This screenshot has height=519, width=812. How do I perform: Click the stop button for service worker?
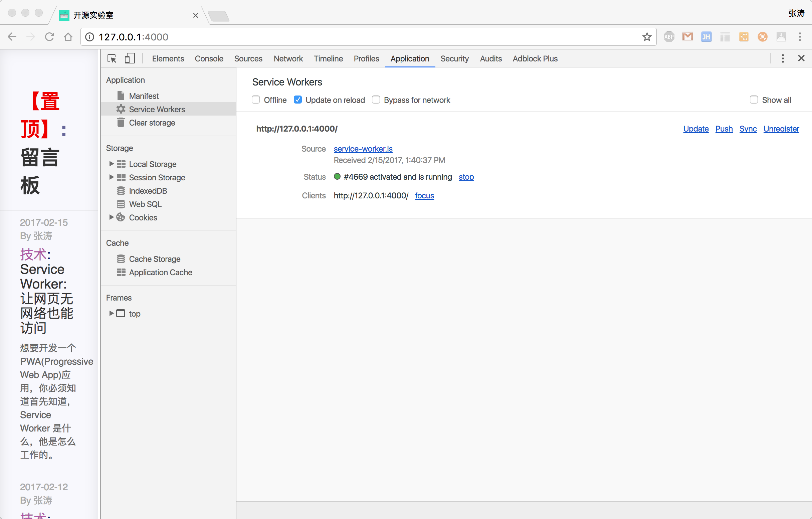click(x=467, y=176)
